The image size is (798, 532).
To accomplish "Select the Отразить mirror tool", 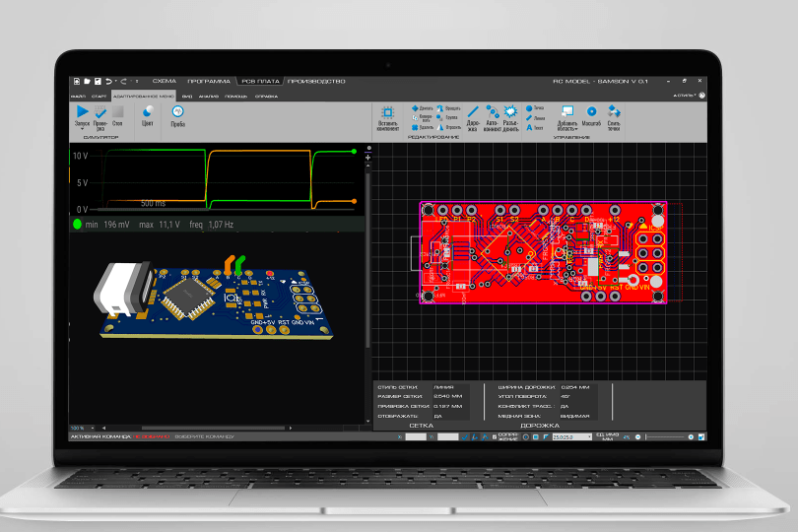I will (449, 127).
